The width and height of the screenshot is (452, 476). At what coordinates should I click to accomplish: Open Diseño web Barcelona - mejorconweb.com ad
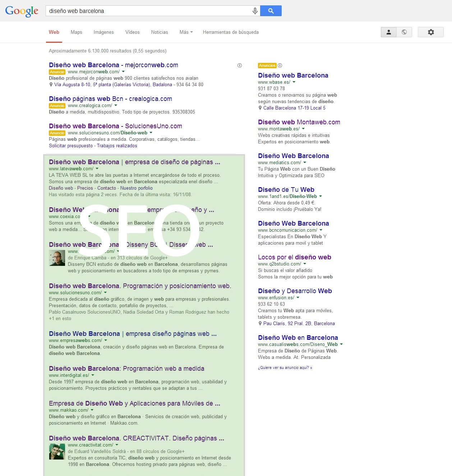(114, 65)
